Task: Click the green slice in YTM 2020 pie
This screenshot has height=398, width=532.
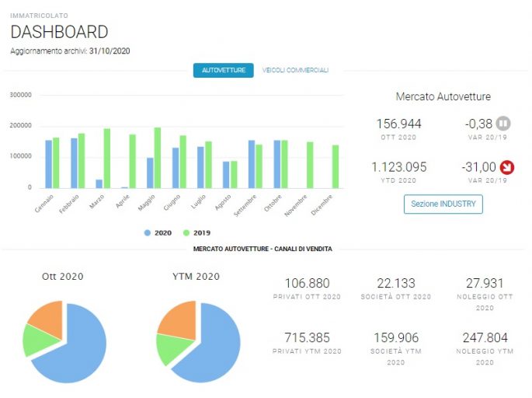Action: (172, 348)
